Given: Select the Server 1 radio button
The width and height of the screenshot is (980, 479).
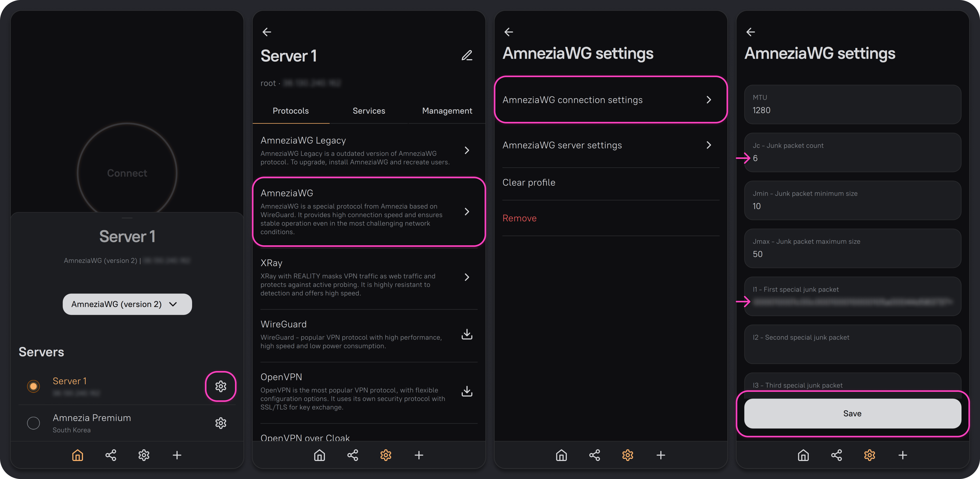Looking at the screenshot, I should (x=33, y=386).
